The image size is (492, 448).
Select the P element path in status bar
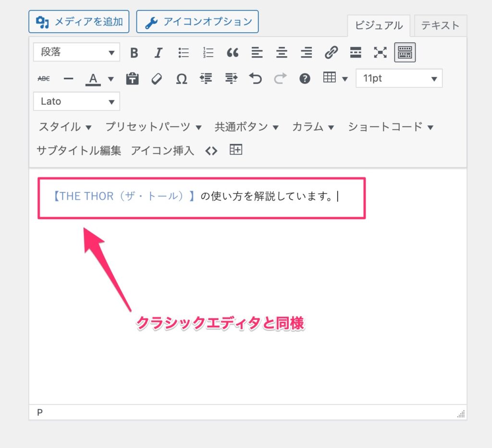(x=39, y=412)
